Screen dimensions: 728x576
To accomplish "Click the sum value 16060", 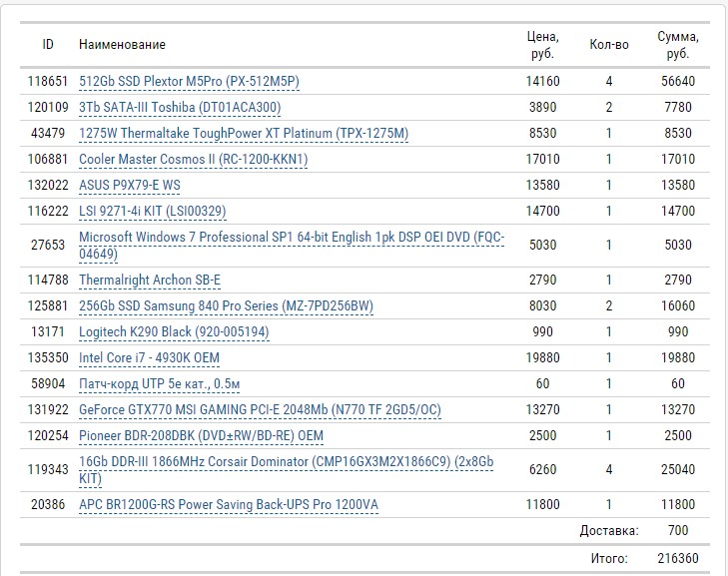I will point(678,305).
